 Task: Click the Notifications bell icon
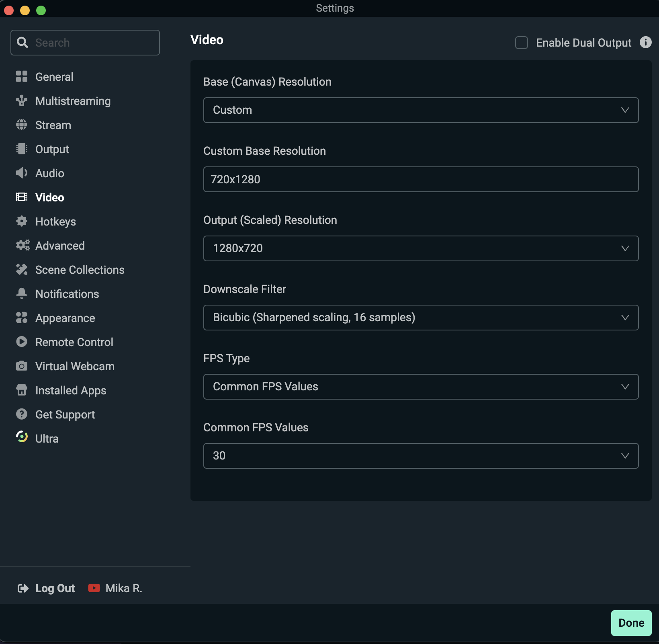pyautogui.click(x=22, y=293)
